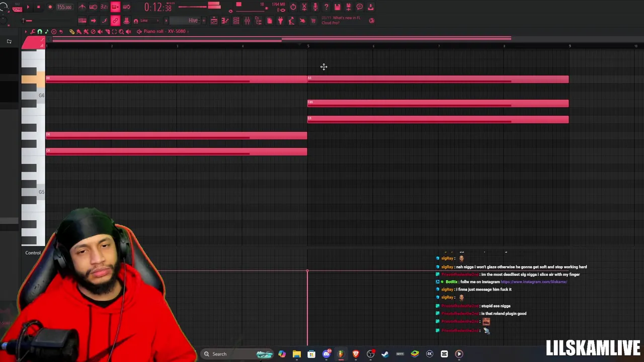Open the Playlist window from toolbar

pyautogui.click(x=214, y=21)
